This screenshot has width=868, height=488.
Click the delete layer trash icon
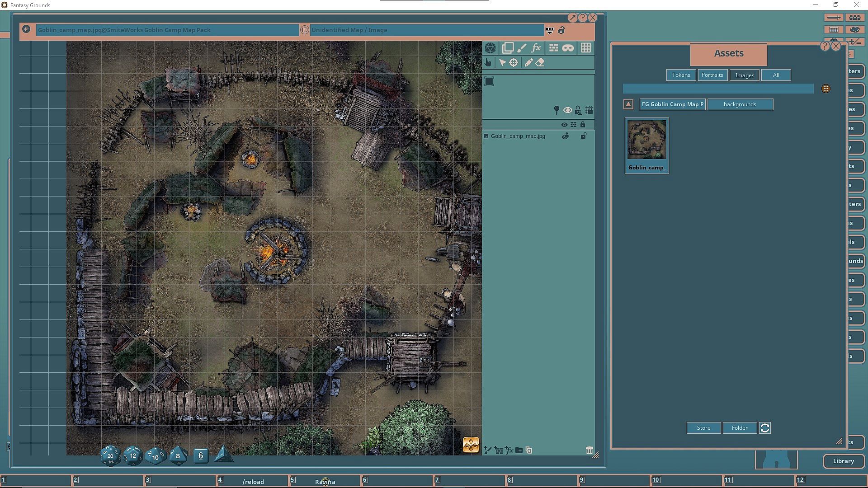tap(589, 450)
